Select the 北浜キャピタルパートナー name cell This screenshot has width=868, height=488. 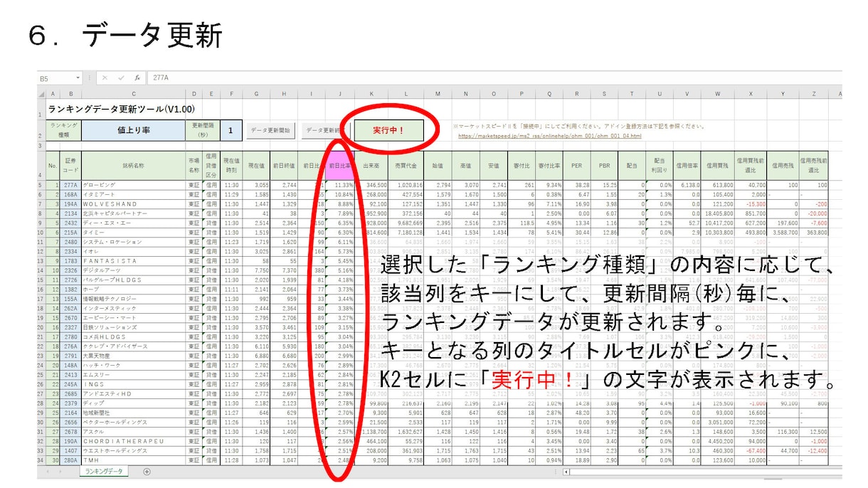tap(134, 213)
